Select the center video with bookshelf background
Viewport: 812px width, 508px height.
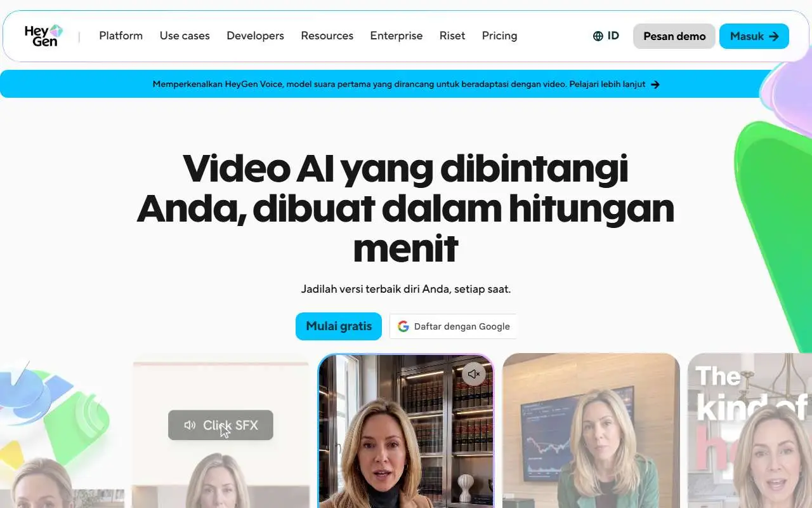[x=405, y=431]
